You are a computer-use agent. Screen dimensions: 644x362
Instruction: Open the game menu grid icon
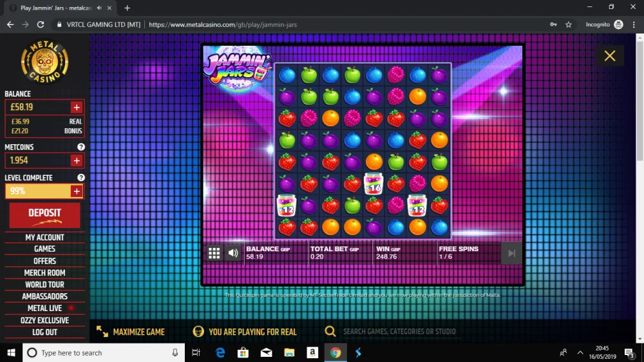click(214, 253)
